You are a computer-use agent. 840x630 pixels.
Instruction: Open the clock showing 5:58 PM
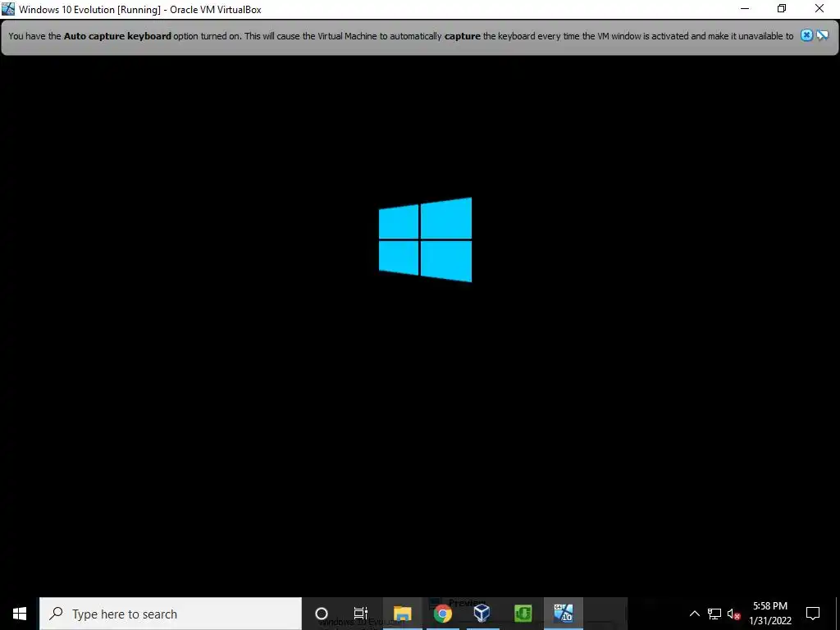point(769,614)
